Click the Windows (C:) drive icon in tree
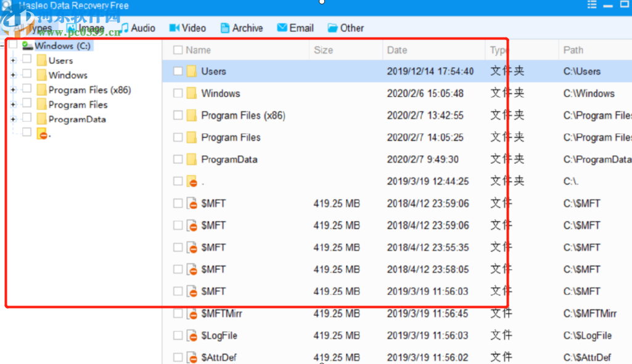 pyautogui.click(x=27, y=46)
